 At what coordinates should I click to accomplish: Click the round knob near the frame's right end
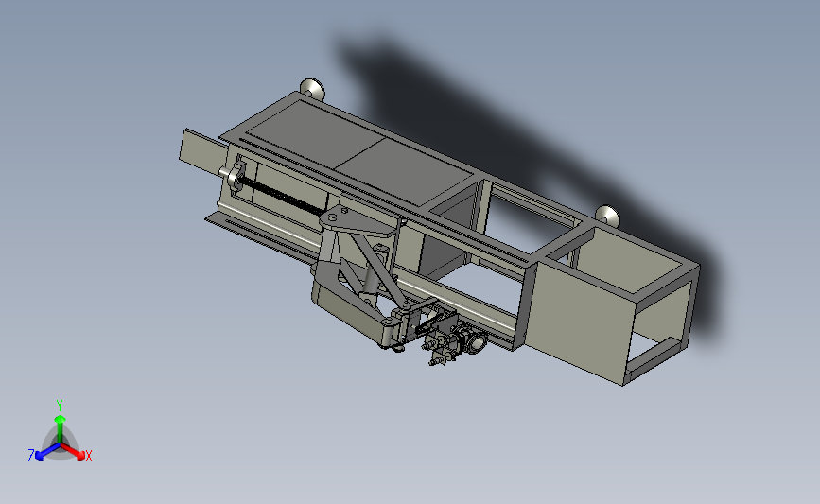click(x=608, y=216)
